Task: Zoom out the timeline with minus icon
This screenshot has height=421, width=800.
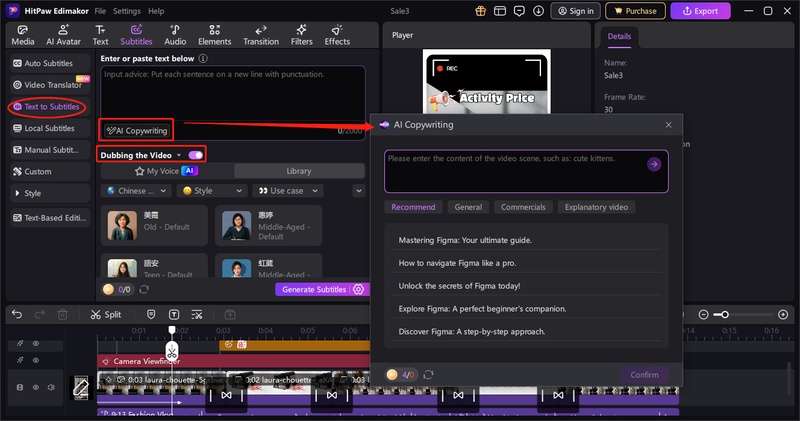Action: pos(703,314)
